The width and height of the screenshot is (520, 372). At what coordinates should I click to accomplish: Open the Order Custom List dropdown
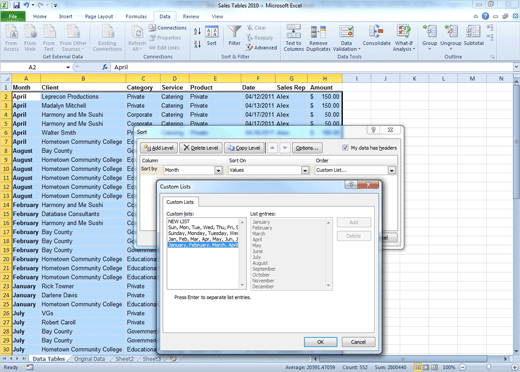[x=392, y=170]
